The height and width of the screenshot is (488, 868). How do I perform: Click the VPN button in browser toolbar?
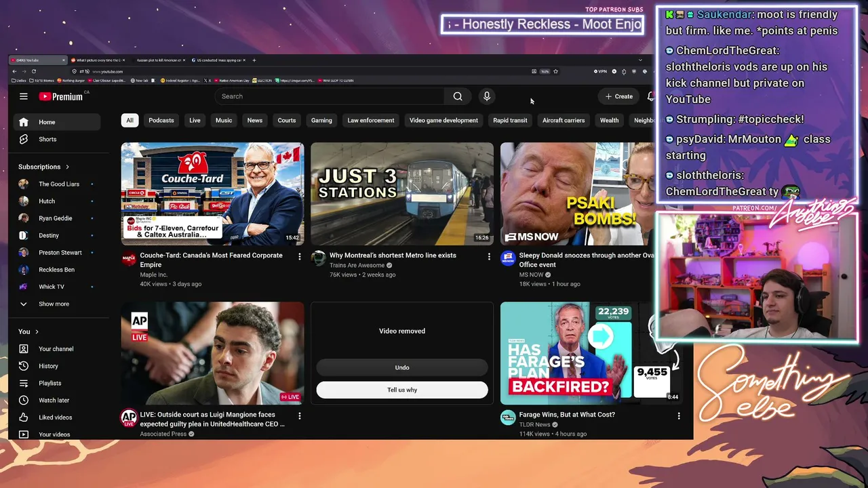(x=600, y=71)
